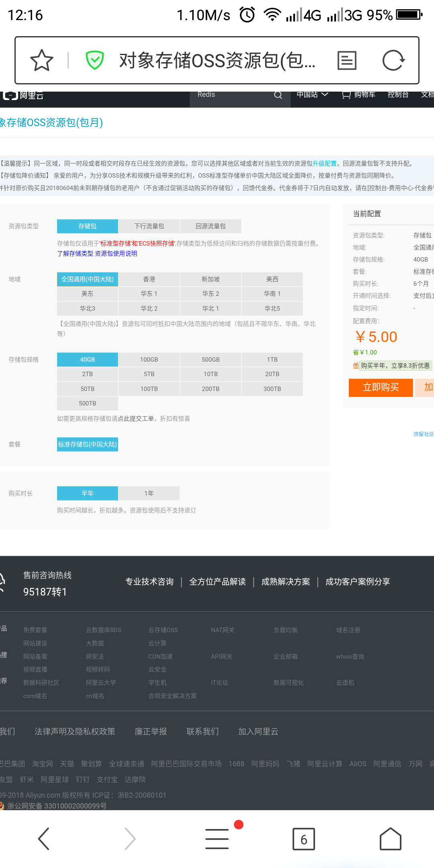Choose region 新加坡
The width and height of the screenshot is (434, 868).
[x=211, y=279]
